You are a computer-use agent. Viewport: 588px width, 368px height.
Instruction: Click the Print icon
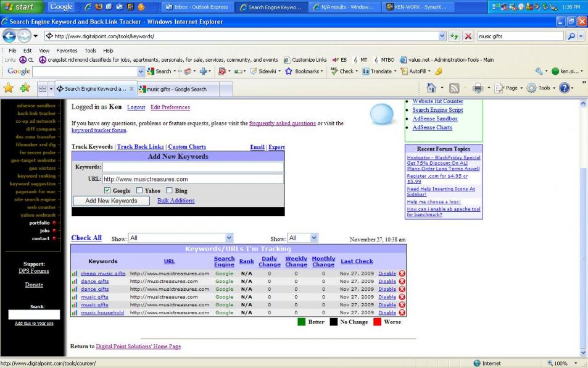coord(478,88)
